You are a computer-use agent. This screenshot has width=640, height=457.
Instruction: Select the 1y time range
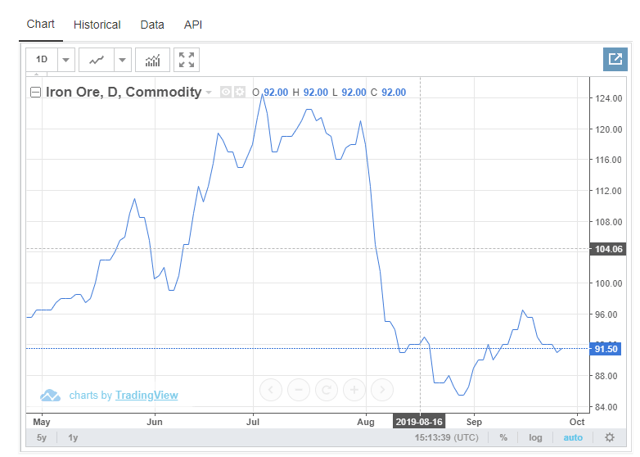[73, 438]
